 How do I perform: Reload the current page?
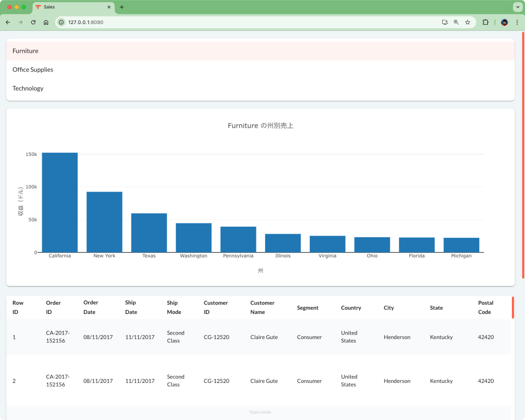pyautogui.click(x=33, y=22)
